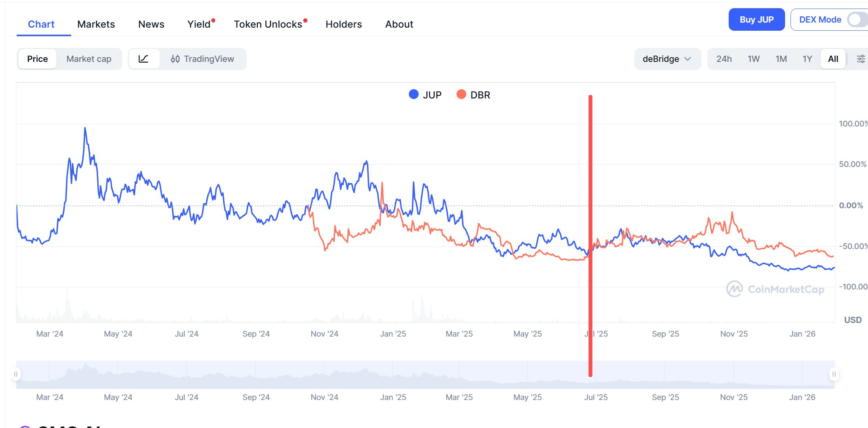Select Market cap view option
This screenshot has height=428, width=868.
(x=89, y=59)
